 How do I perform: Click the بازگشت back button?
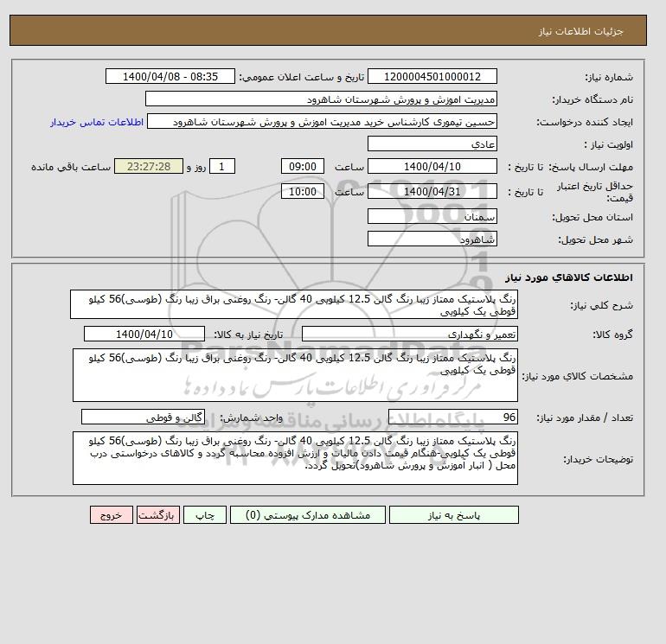click(x=158, y=514)
